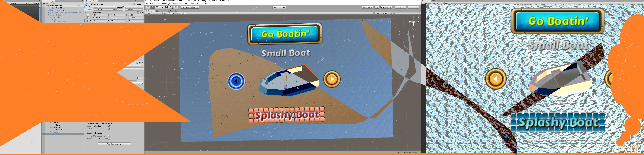644x155 pixels.
Task: Click yellow right arrow button in Scene view
Action: pyautogui.click(x=332, y=79)
